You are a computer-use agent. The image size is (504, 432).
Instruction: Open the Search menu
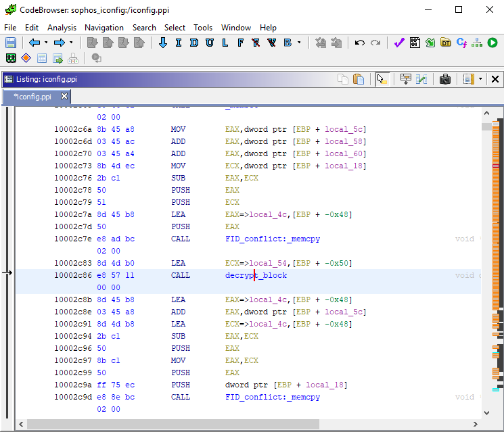[144, 28]
